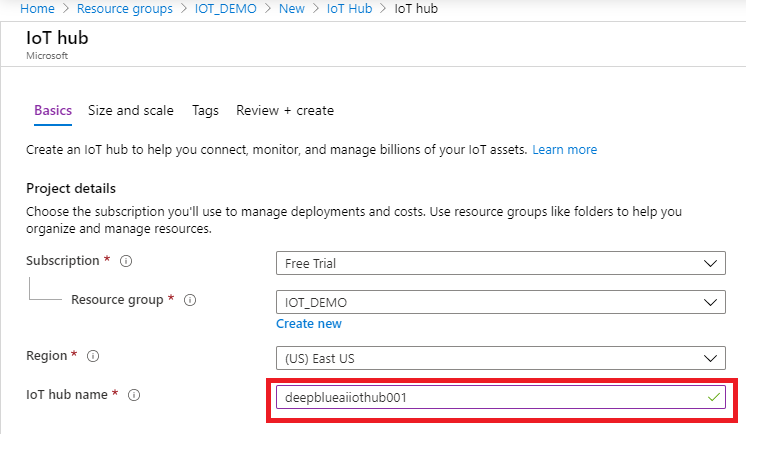This screenshot has height=451, width=758.
Task: Open the Resource group info icon
Action: 190,301
